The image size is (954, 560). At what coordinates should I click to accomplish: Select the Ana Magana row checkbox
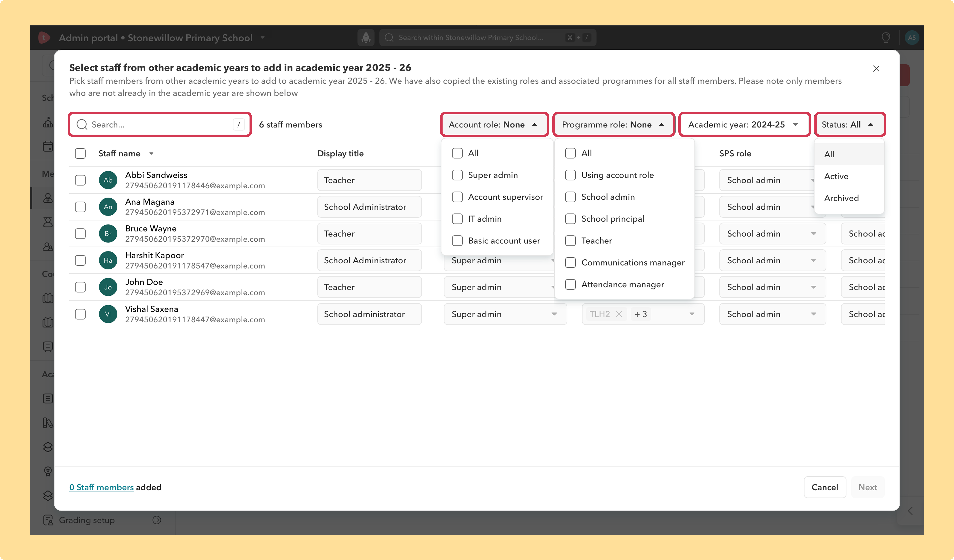[x=80, y=207]
